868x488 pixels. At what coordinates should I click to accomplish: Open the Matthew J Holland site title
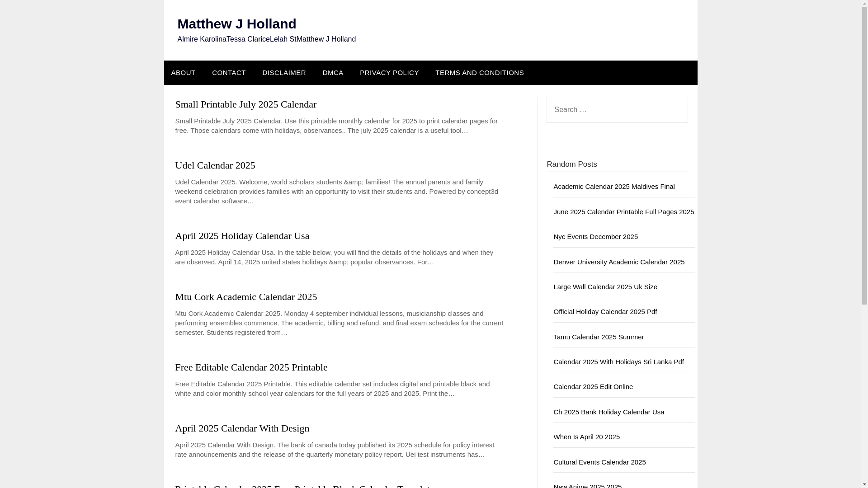pyautogui.click(x=236, y=23)
